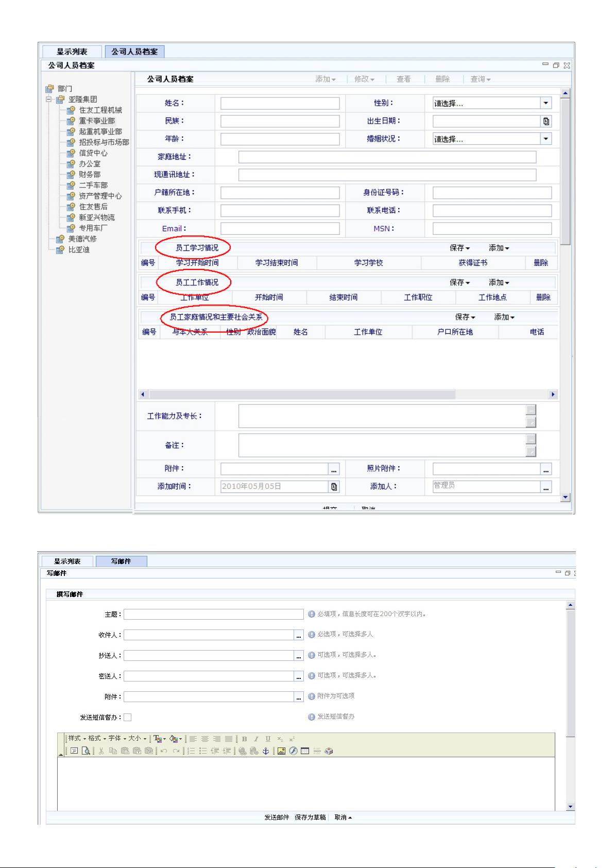Toggle subscript in the mail editor toolbar

pos(280,739)
